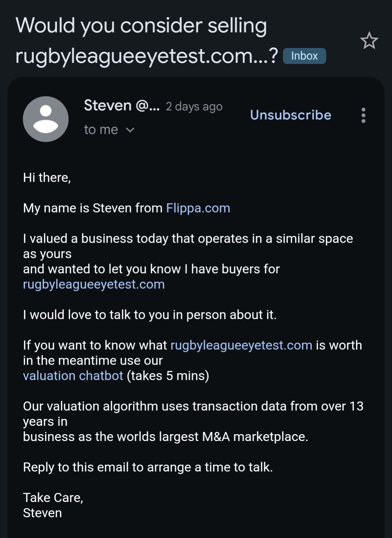Click the "2 days ago" timestamp

[x=194, y=107]
